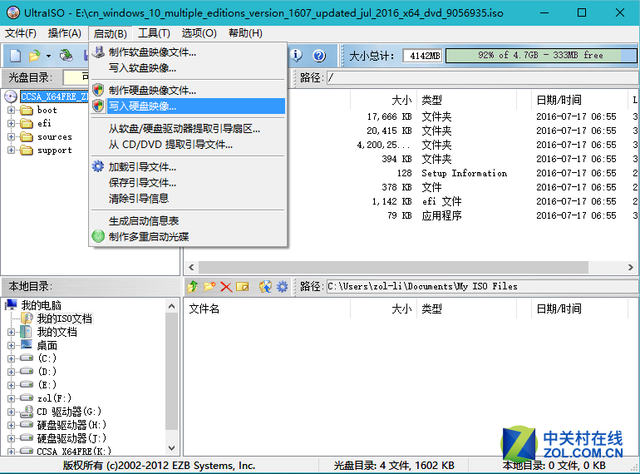Expand the (D:) drive node
640x474 pixels.
point(11,372)
